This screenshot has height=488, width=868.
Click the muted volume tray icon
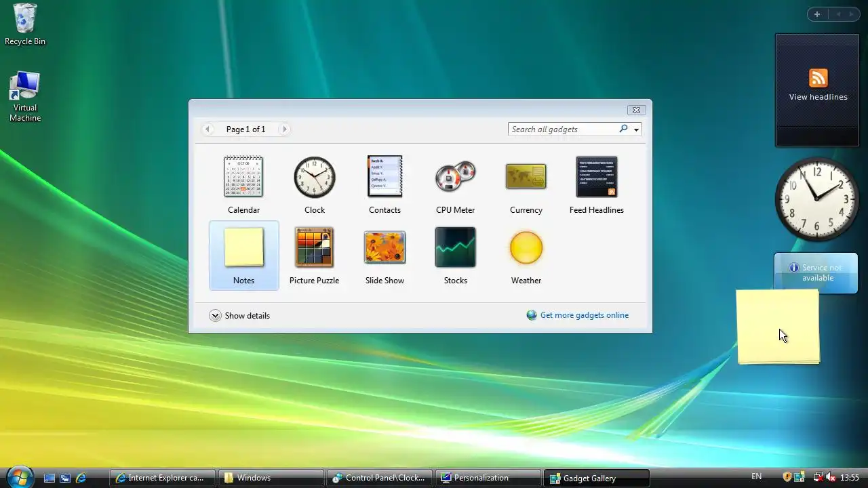[x=831, y=477]
